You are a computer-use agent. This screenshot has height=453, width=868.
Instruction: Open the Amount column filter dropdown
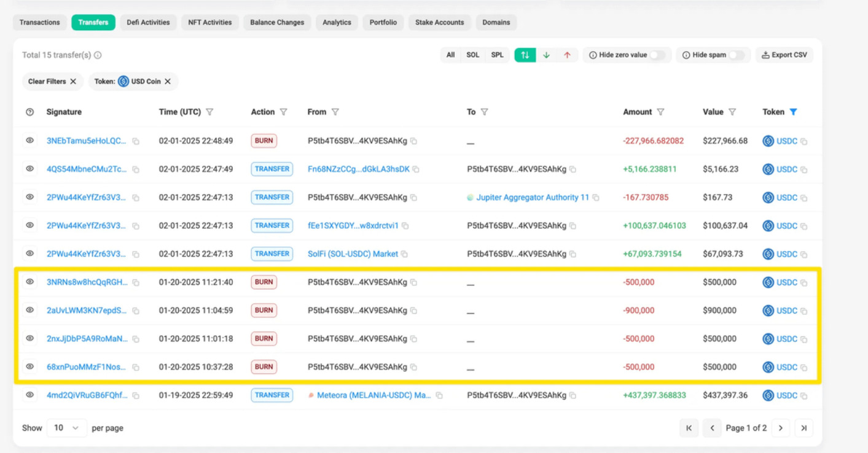(661, 112)
